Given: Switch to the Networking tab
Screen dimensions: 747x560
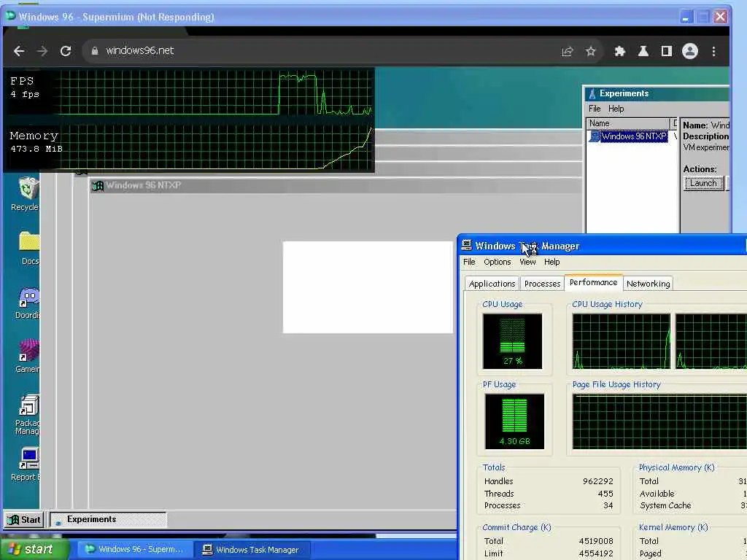Looking at the screenshot, I should [x=648, y=284].
